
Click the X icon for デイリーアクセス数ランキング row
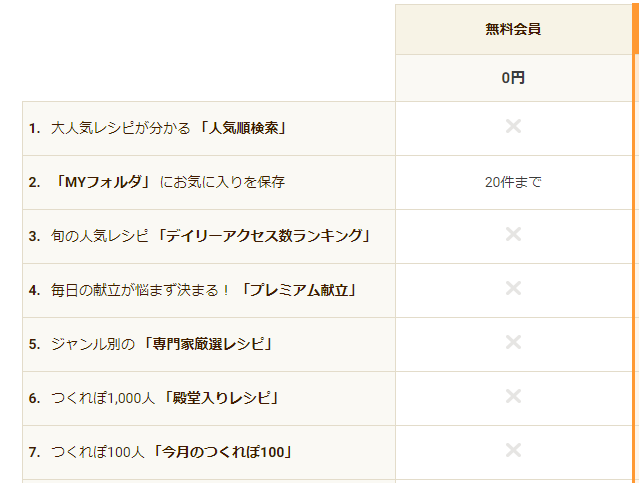point(513,234)
